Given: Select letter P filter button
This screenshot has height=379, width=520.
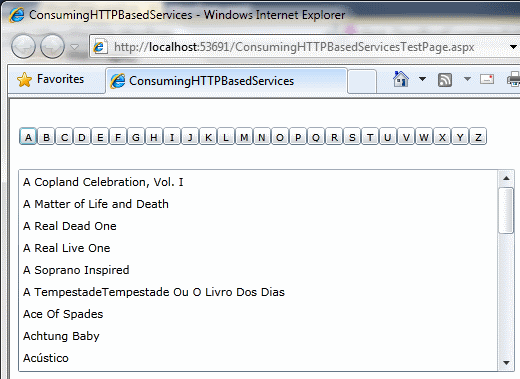Looking at the screenshot, I should (298, 137).
